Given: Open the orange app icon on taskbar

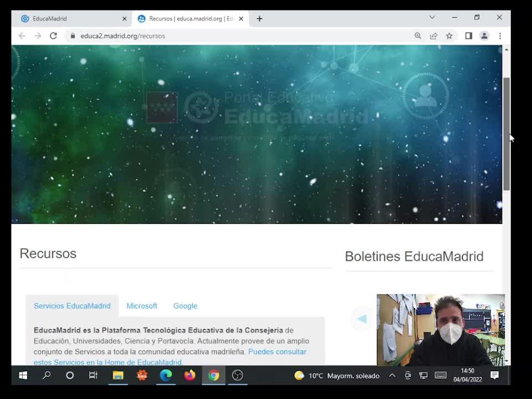Looking at the screenshot, I should click(142, 375).
